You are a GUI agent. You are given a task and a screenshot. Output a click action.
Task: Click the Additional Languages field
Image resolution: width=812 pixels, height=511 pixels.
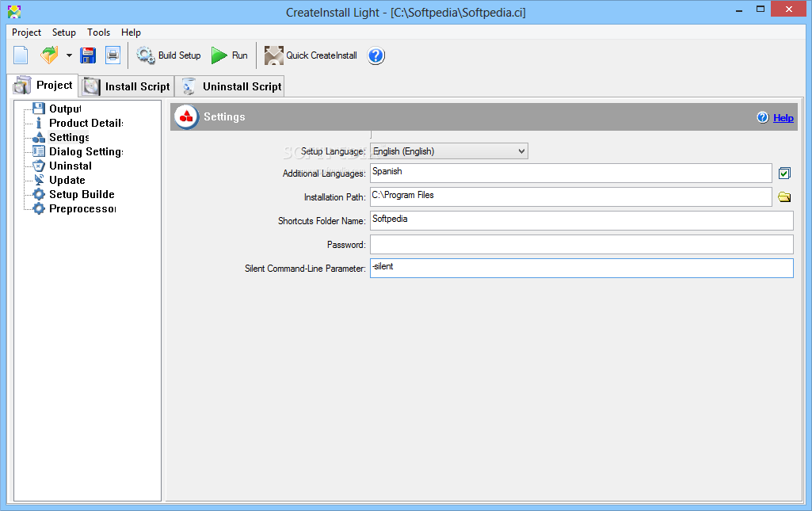point(570,173)
